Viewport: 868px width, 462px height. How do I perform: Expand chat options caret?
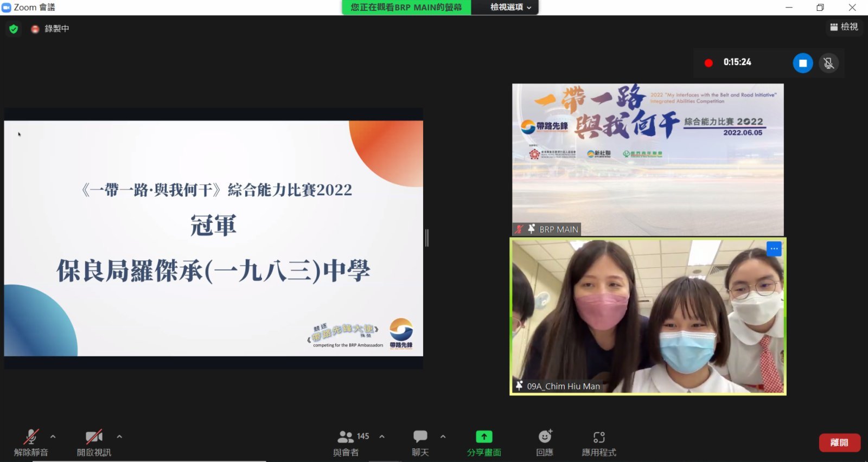[x=443, y=436]
